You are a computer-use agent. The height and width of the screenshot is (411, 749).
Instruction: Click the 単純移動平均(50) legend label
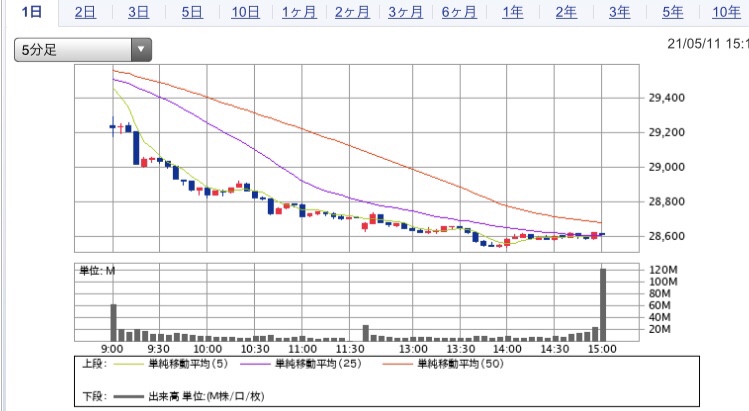pyautogui.click(x=460, y=364)
